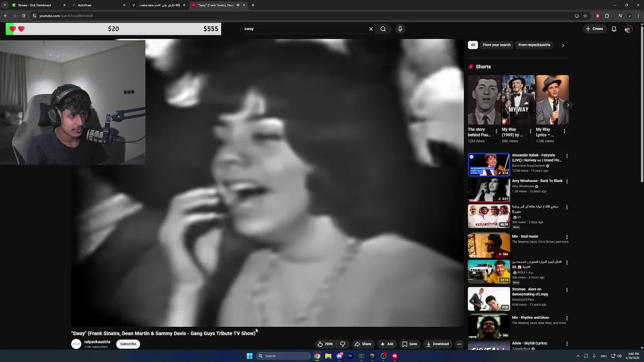Like the video with thumbs up
Screen dimensions: 644x362
[x=325, y=344]
